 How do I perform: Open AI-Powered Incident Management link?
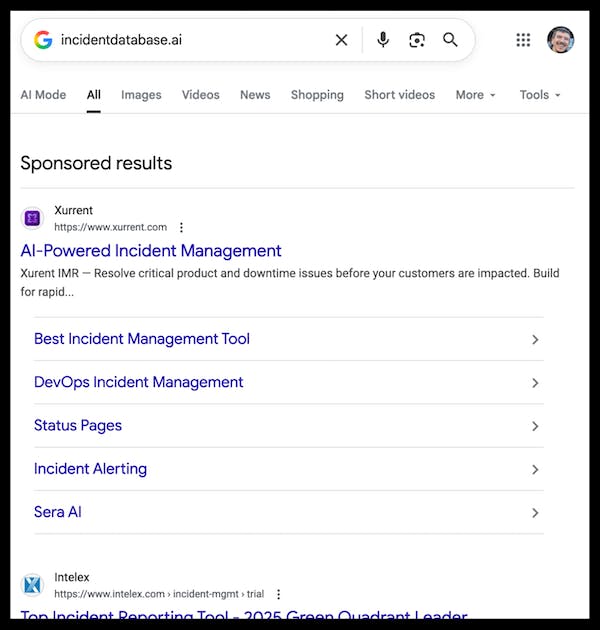click(x=151, y=251)
